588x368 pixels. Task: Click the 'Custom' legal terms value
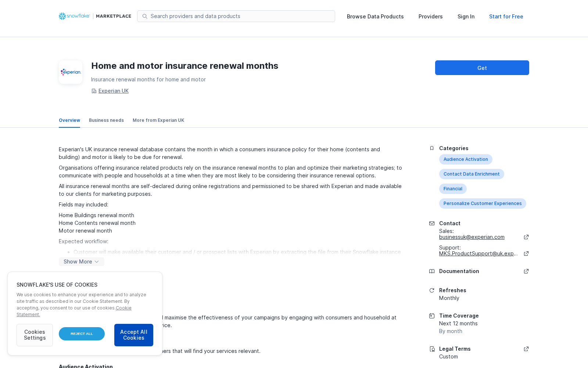pos(448,357)
